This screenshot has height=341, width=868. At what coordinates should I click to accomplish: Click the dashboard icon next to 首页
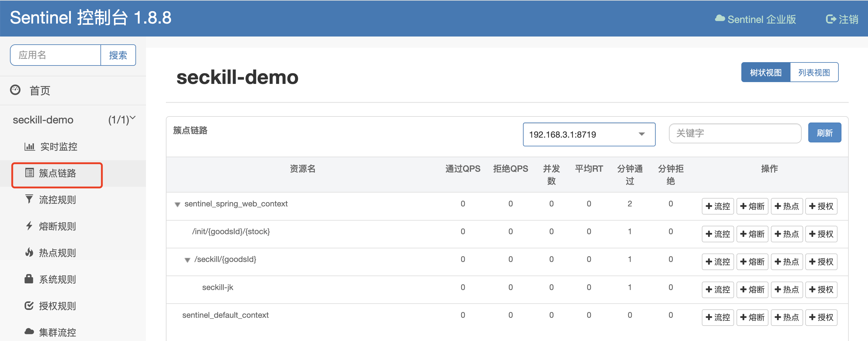(15, 90)
